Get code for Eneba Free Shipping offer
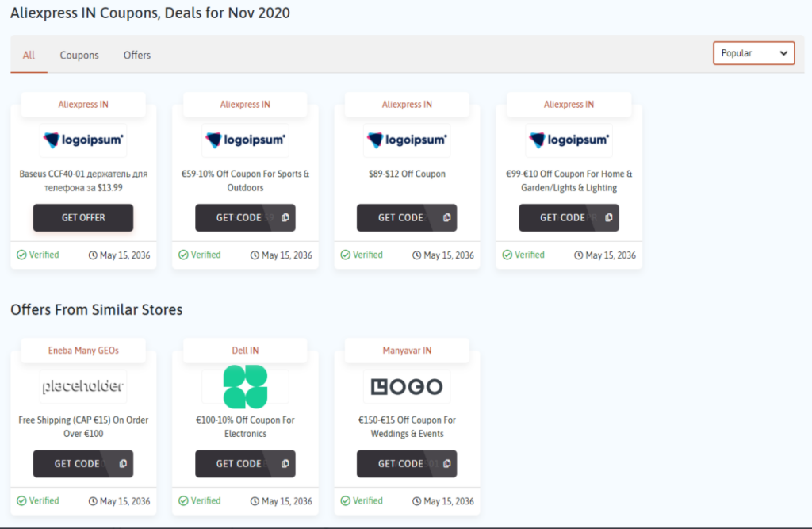812x529 pixels. pos(82,464)
